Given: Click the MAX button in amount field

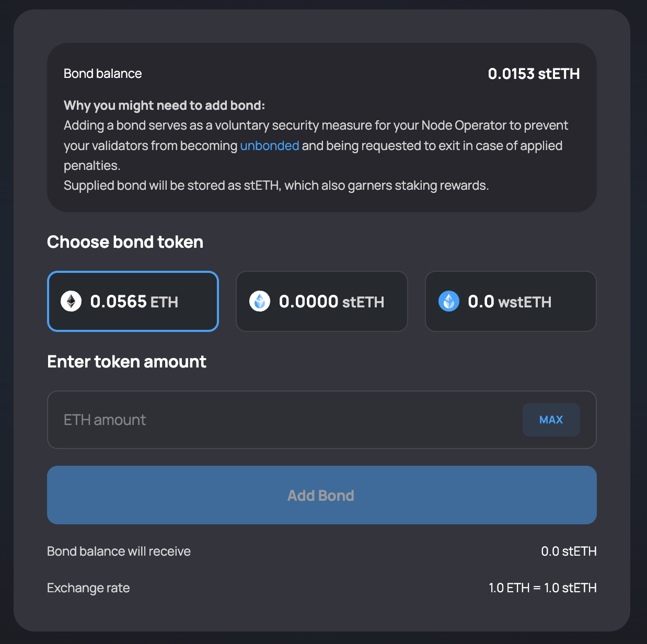Looking at the screenshot, I should point(551,420).
